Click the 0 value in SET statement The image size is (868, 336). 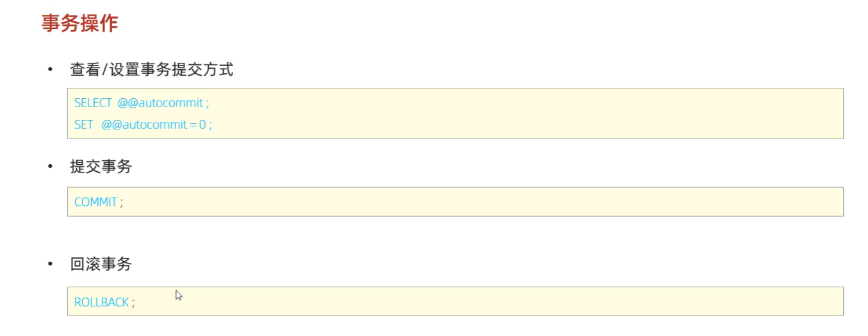tap(202, 124)
